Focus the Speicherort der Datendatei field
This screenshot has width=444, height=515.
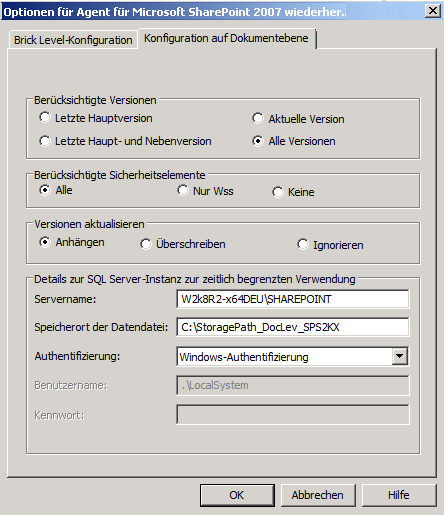point(293,327)
